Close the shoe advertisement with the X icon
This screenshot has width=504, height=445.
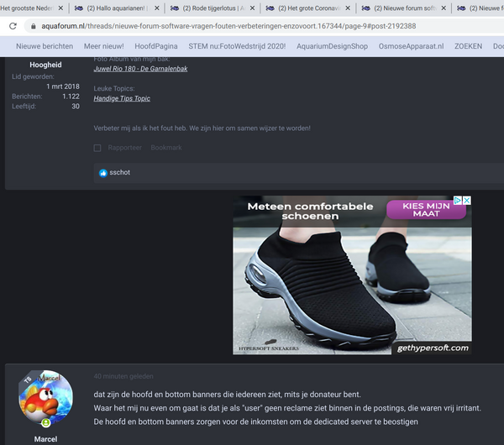pos(466,202)
